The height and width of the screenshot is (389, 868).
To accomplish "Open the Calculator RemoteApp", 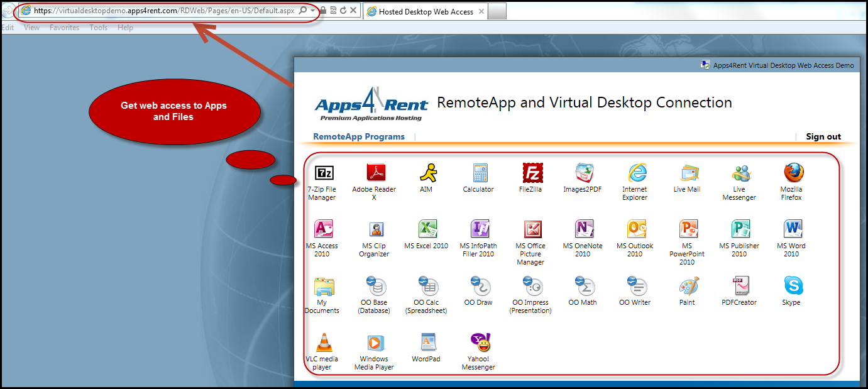I will [480, 173].
